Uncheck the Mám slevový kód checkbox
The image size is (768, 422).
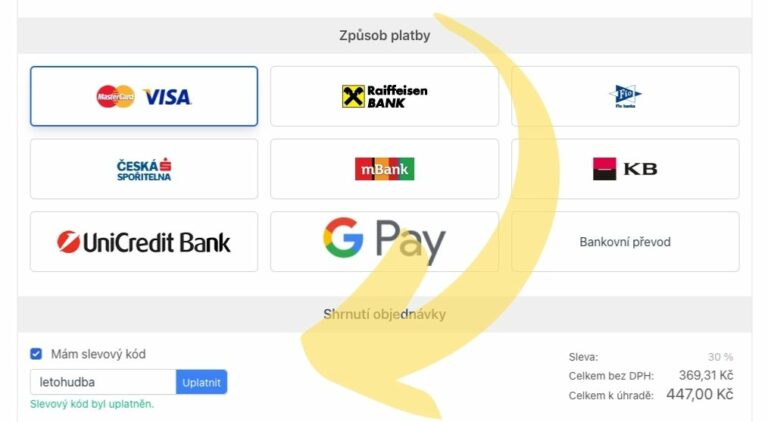click(36, 353)
